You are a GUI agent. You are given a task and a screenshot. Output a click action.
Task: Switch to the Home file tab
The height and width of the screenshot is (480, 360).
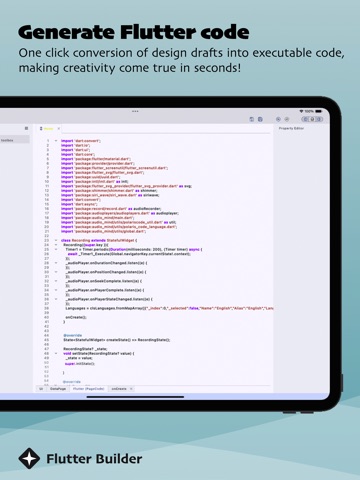pyautogui.click(x=47, y=129)
